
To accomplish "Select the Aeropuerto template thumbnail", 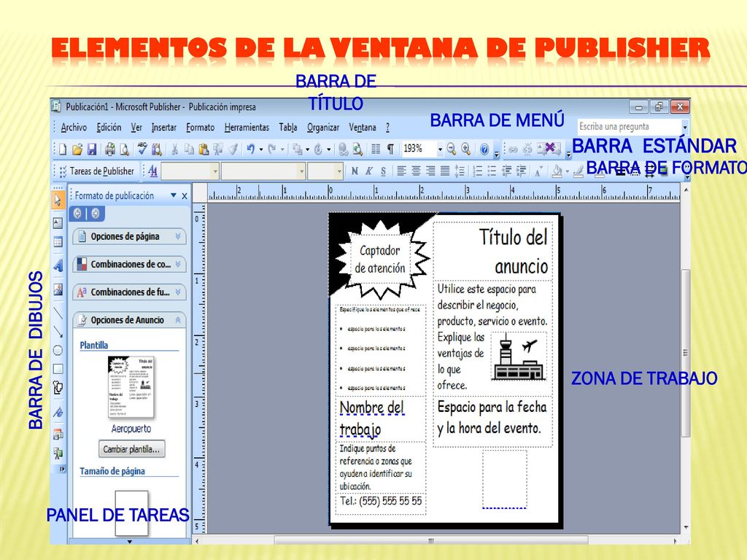I will (x=131, y=388).
